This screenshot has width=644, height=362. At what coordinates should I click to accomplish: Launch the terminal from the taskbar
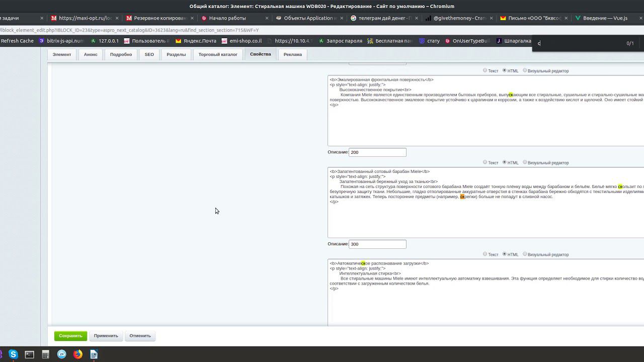coord(29,354)
